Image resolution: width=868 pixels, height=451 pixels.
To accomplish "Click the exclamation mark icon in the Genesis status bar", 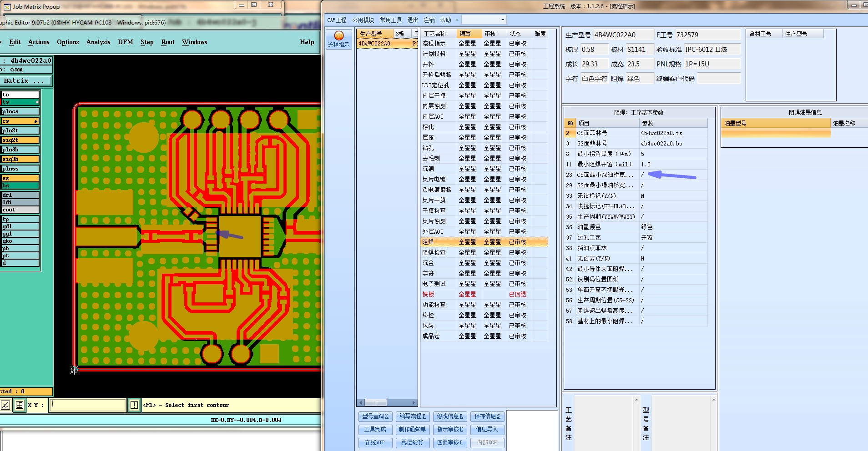I will 134,405.
